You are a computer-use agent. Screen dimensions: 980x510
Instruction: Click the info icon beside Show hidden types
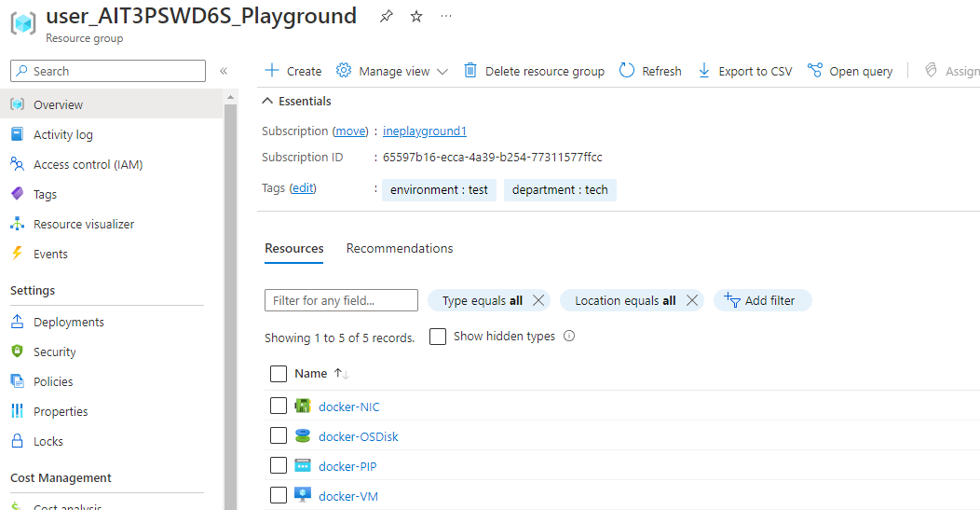(x=569, y=337)
